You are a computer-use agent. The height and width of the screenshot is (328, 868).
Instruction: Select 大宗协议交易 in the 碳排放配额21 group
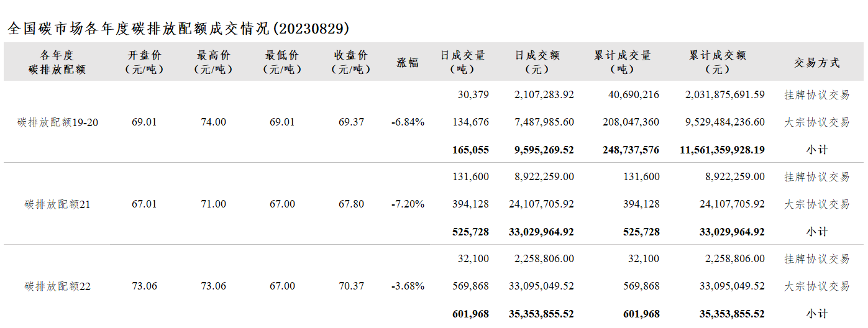click(817, 204)
